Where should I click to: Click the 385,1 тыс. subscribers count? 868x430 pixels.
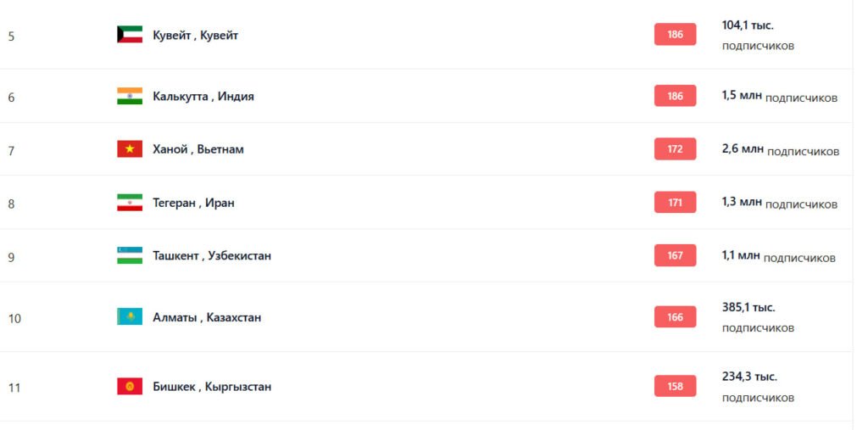pyautogui.click(x=748, y=308)
